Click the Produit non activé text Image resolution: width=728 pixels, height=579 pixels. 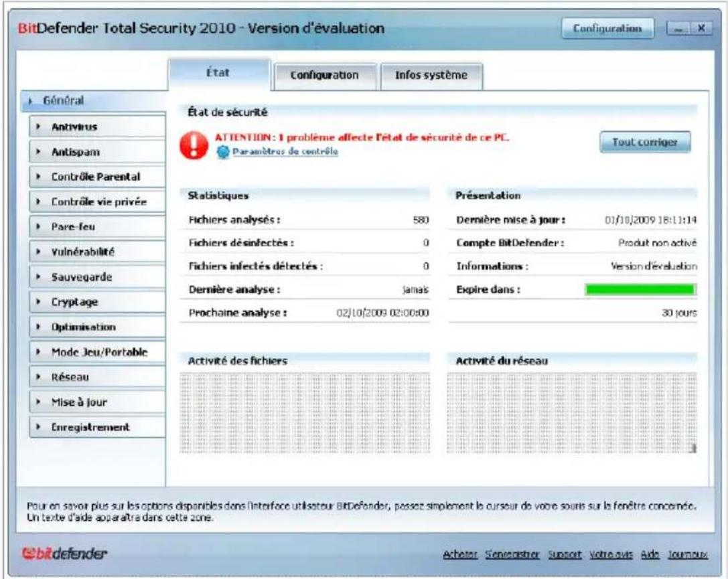point(658,242)
